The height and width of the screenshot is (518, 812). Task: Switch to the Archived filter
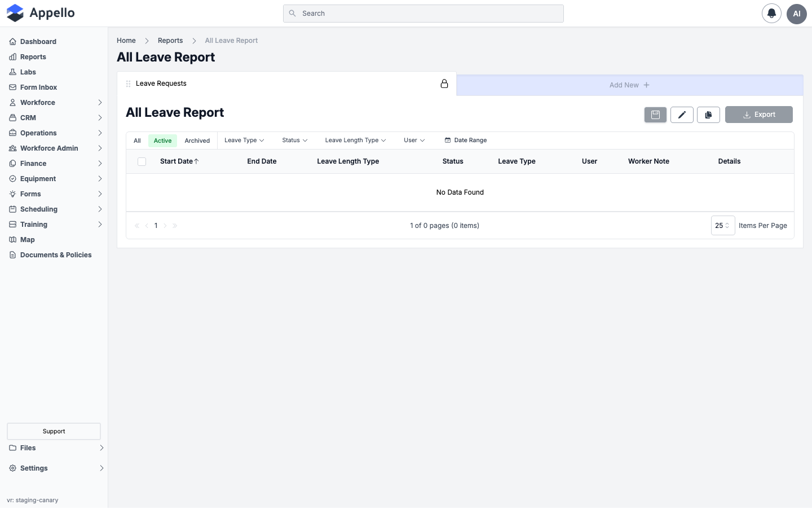pos(197,141)
